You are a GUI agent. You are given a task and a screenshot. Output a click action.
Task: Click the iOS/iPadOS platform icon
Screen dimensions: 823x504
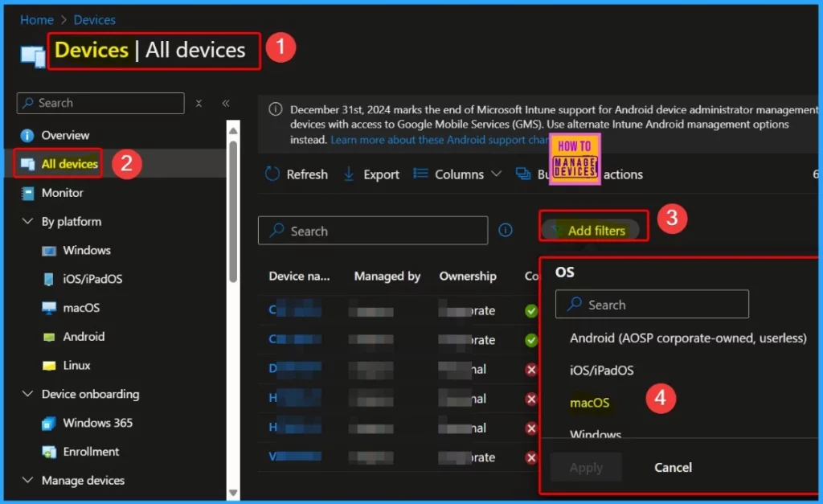[x=49, y=279]
